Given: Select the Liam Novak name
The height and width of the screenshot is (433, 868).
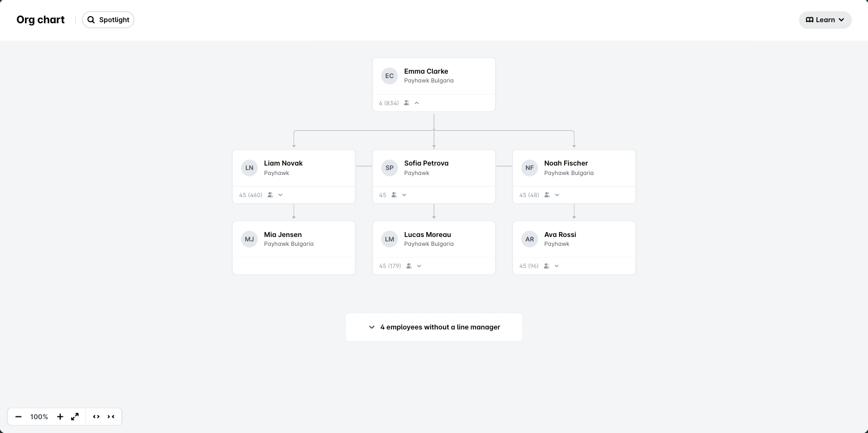Looking at the screenshot, I should [x=283, y=163].
